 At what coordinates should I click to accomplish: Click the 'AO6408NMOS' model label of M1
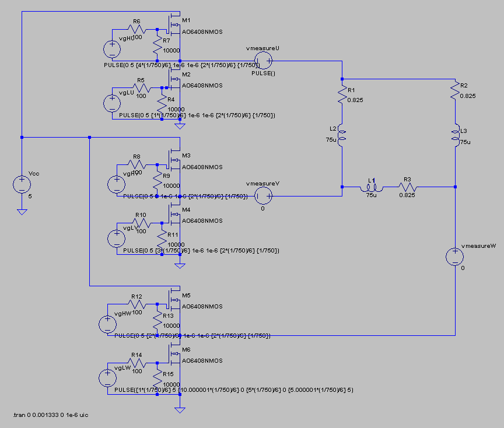[202, 32]
